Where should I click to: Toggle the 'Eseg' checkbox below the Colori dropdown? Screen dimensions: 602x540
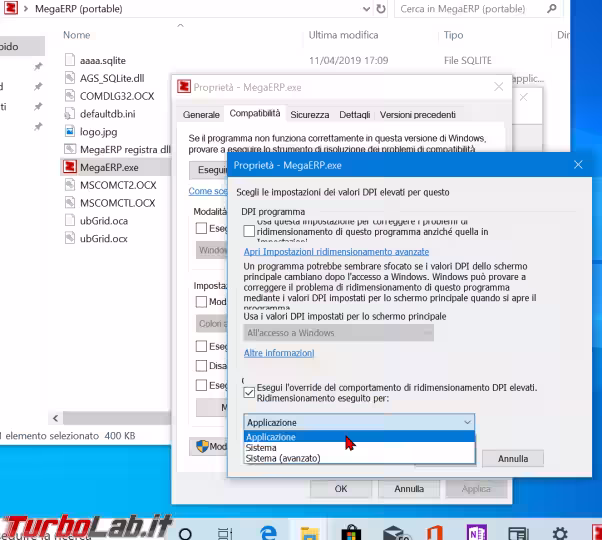click(201, 346)
